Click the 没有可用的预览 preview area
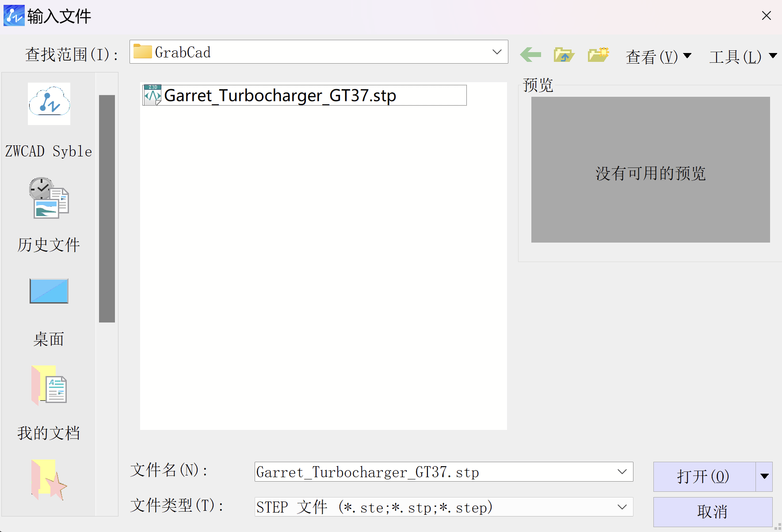The height and width of the screenshot is (532, 782). point(650,170)
